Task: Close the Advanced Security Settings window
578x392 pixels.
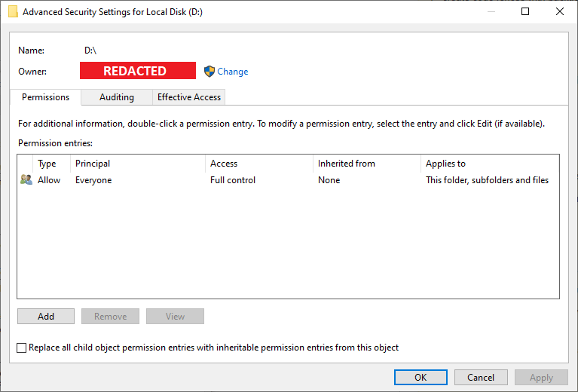Action: tap(560, 12)
